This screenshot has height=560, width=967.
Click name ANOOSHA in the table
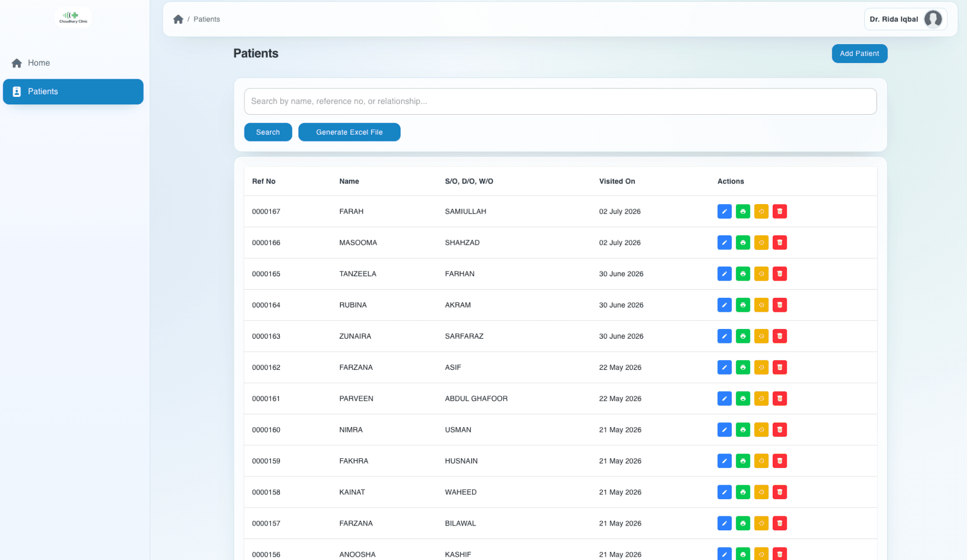358,555
